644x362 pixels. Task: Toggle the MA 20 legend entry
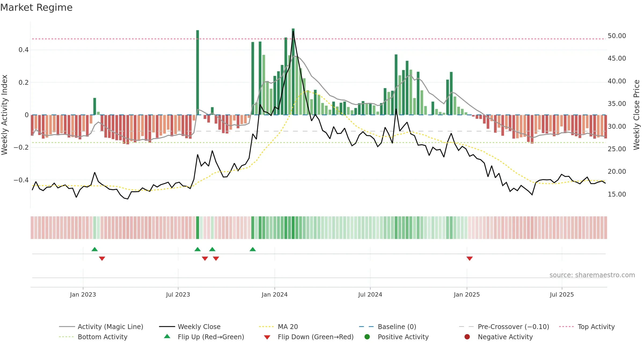pos(279,327)
